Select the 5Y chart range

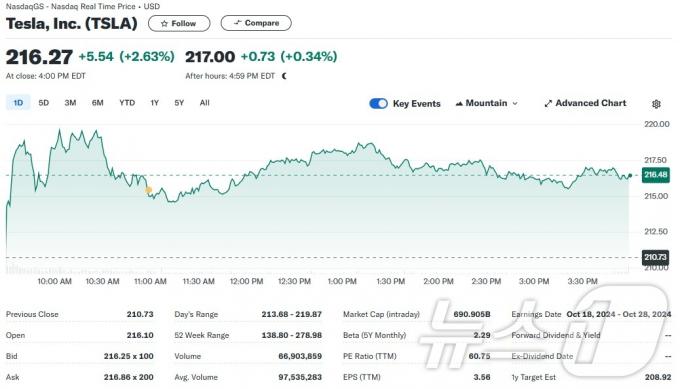(x=179, y=103)
